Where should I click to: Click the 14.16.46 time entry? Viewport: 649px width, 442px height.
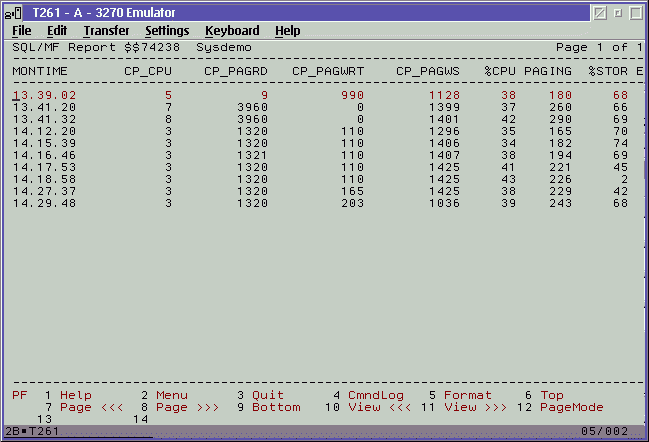(44, 155)
